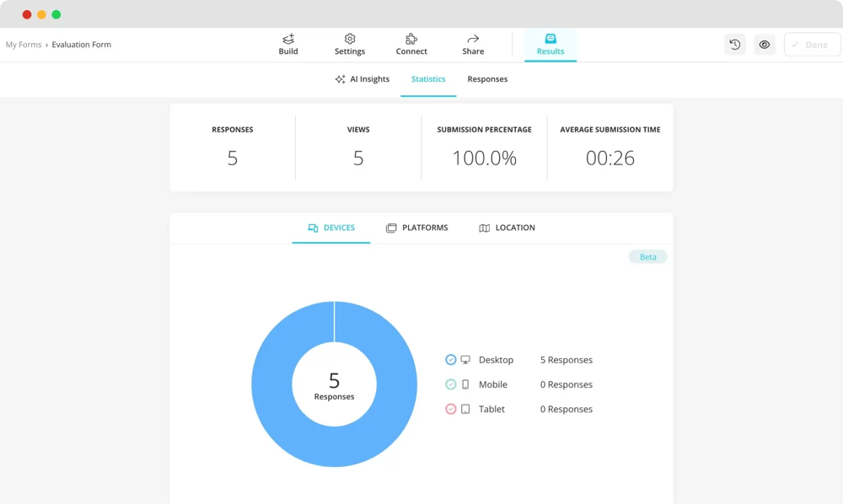The image size is (843, 504).
Task: Switch to the Responses sub-tab
Action: [487, 79]
